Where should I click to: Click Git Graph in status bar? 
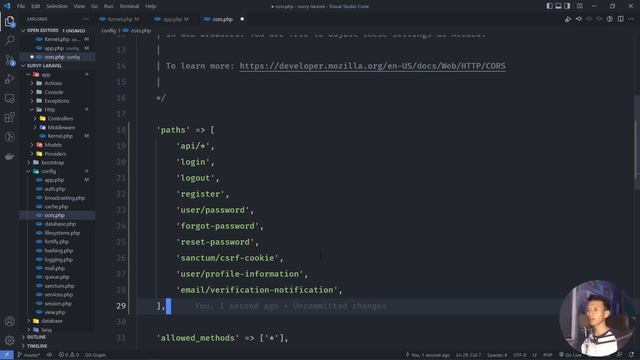(96, 355)
